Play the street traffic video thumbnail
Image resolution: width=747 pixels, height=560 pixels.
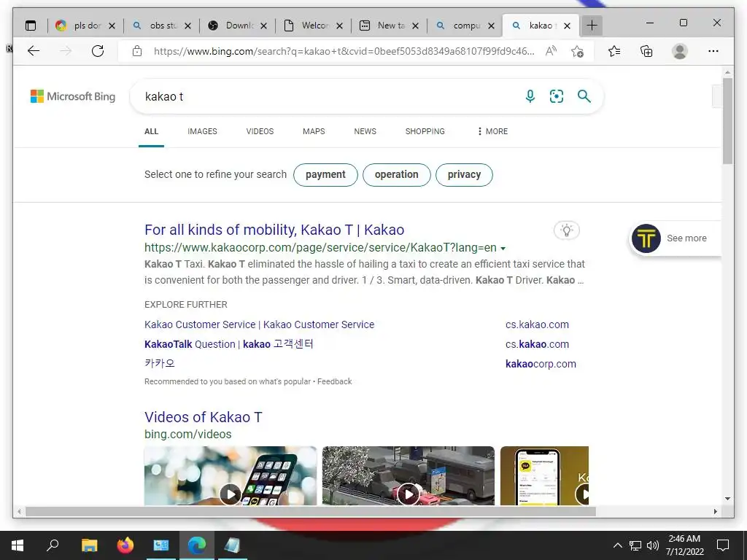pyautogui.click(x=409, y=475)
